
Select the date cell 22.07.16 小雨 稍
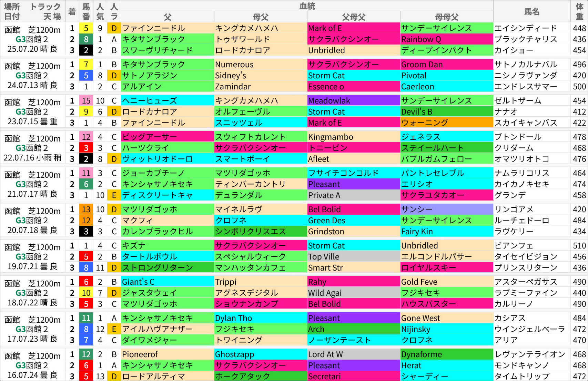32,158
